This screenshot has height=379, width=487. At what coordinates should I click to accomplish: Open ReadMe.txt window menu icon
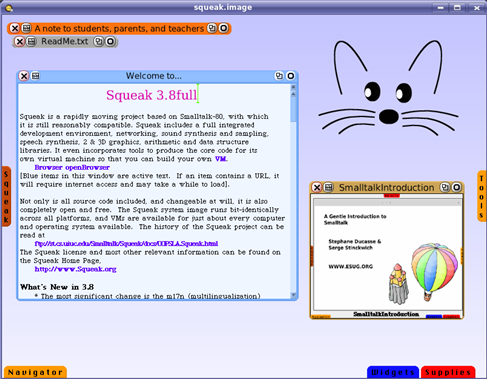pos(31,42)
